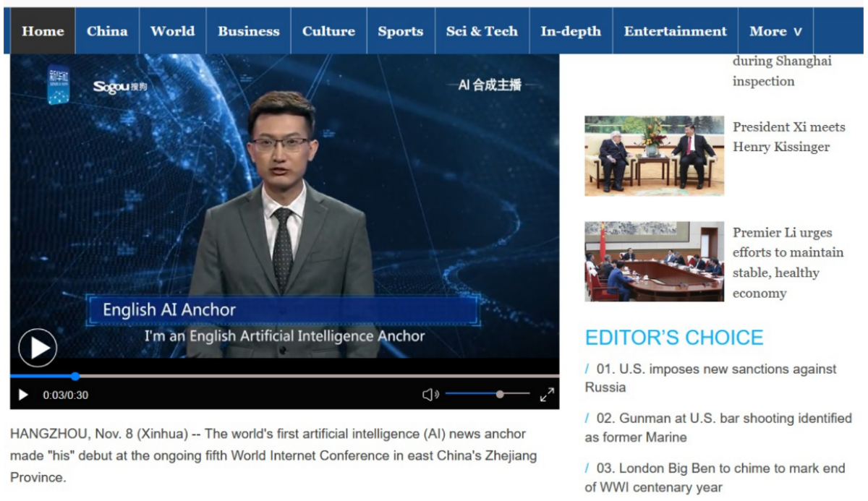Viewport: 868px width, 501px height.
Task: Open the In-depth section
Action: pyautogui.click(x=571, y=31)
